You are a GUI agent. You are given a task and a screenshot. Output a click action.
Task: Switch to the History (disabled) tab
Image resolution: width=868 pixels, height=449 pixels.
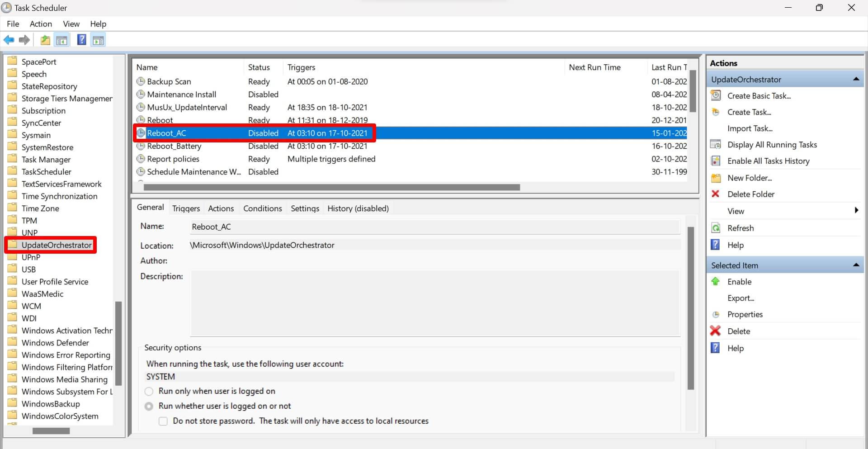coord(358,208)
